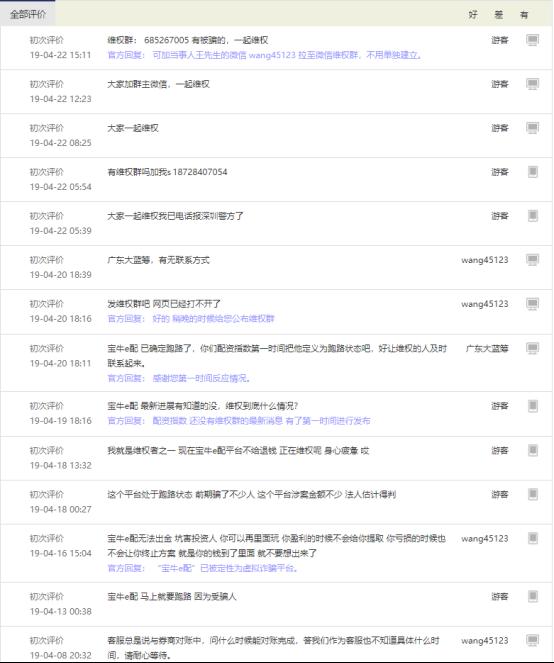Click comment 宝牛e配 最新进展有知道的没

pyautogui.click(x=203, y=406)
